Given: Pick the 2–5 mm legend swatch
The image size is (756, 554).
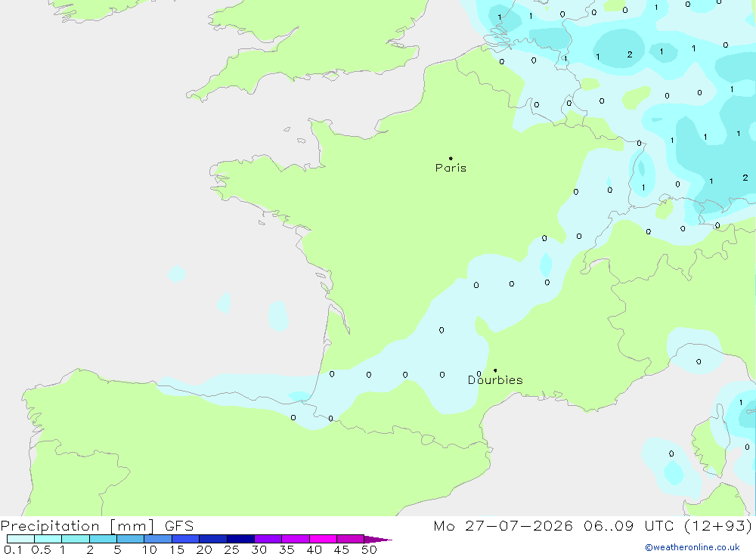Looking at the screenshot, I should coord(103,539).
